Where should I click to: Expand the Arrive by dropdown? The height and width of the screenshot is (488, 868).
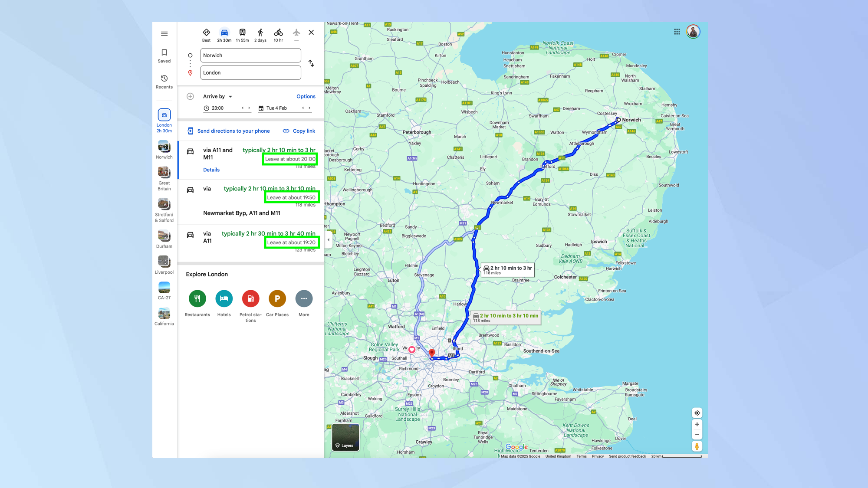pos(218,97)
